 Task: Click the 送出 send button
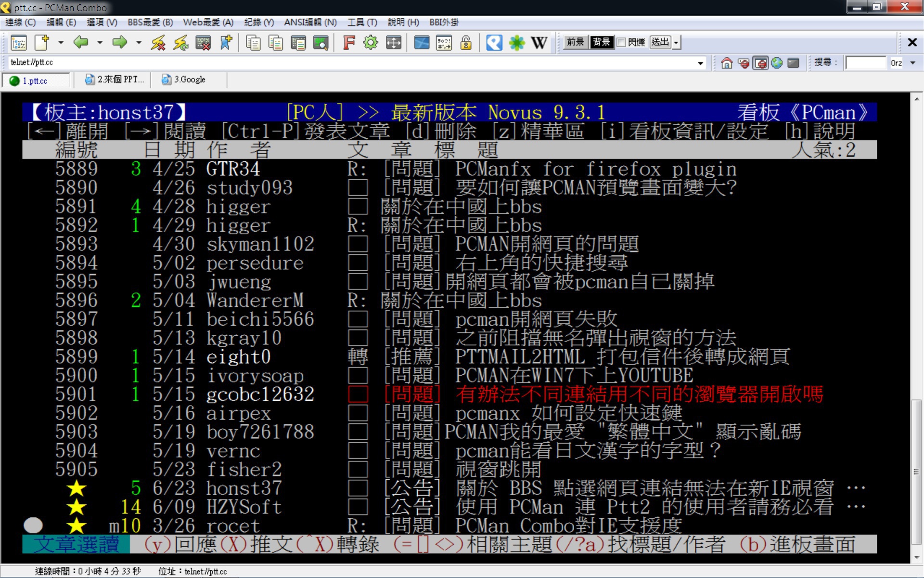(660, 42)
